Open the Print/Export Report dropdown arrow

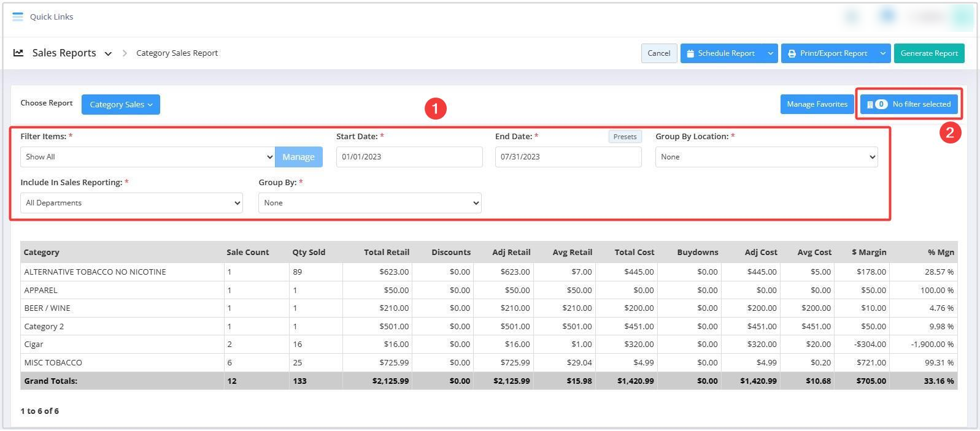(883, 53)
